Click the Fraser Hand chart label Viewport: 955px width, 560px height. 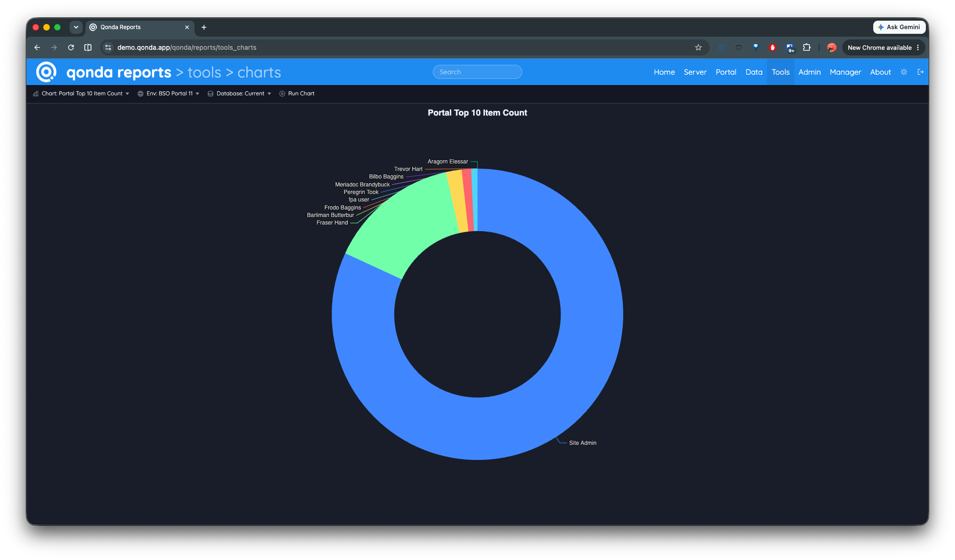click(x=332, y=223)
